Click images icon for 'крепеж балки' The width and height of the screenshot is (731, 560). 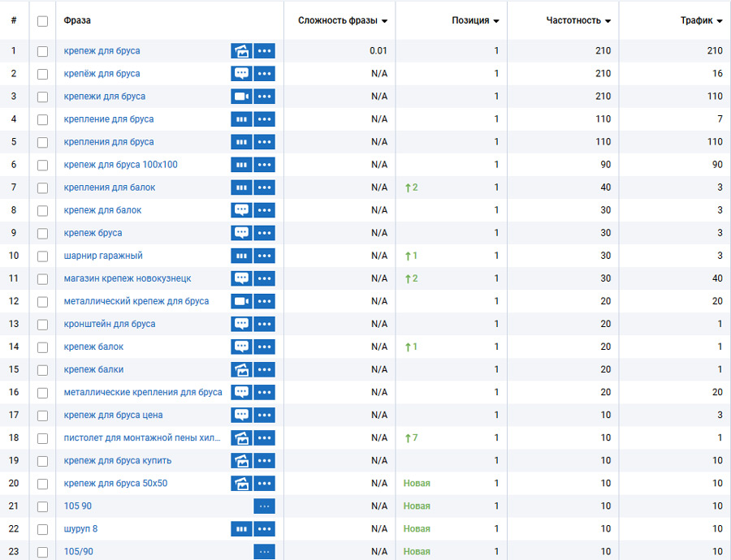[x=241, y=369]
